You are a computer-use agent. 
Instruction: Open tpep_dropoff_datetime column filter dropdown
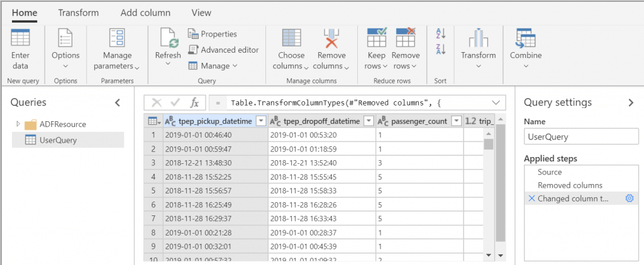(x=369, y=121)
